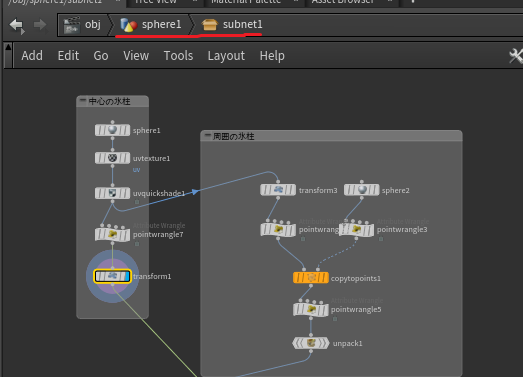Click the subnet1 path breadcrumb
The image size is (523, 377).
point(232,24)
